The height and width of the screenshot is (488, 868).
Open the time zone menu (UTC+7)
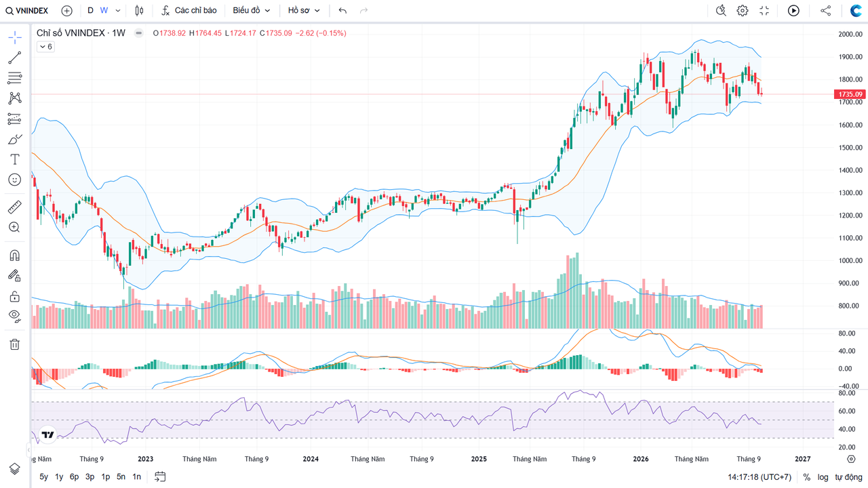759,477
